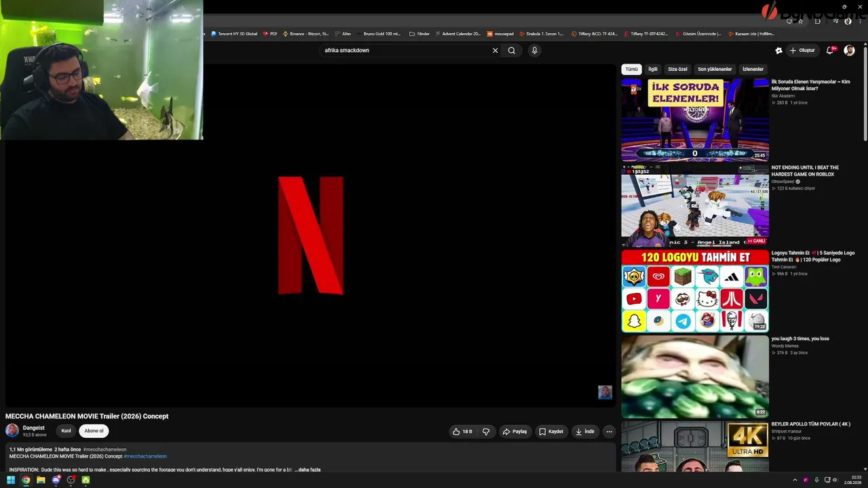Open File Explorer from the taskbar
Image resolution: width=868 pixels, height=488 pixels.
coord(41,480)
